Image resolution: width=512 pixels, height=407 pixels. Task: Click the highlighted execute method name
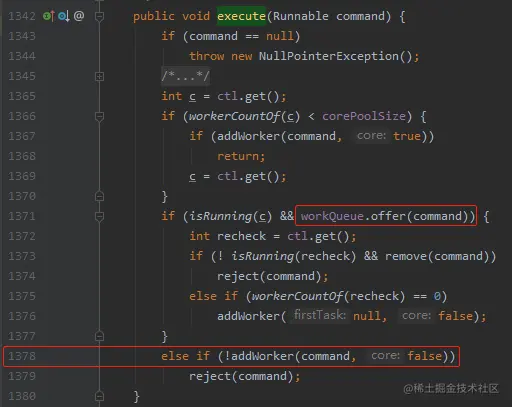(x=241, y=16)
